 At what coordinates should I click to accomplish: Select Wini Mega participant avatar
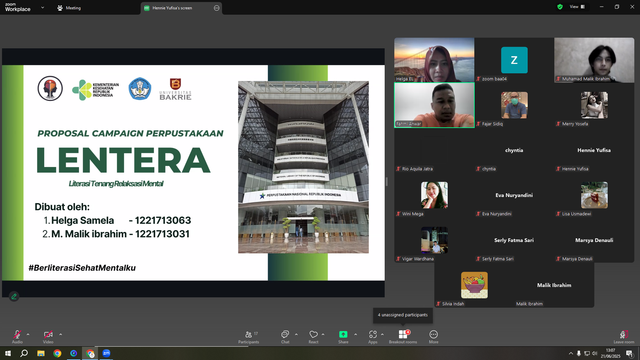pos(434,195)
